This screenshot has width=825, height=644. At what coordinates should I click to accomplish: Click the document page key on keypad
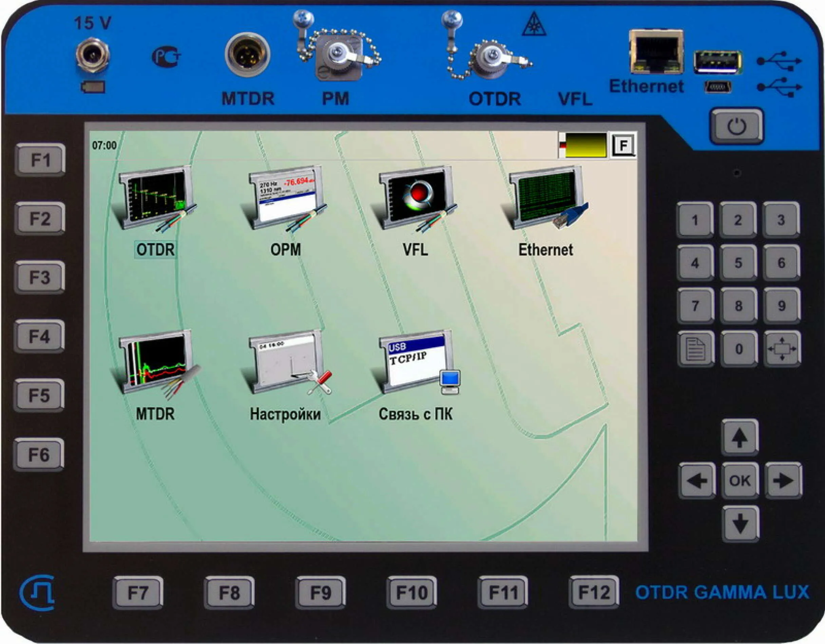[695, 349]
